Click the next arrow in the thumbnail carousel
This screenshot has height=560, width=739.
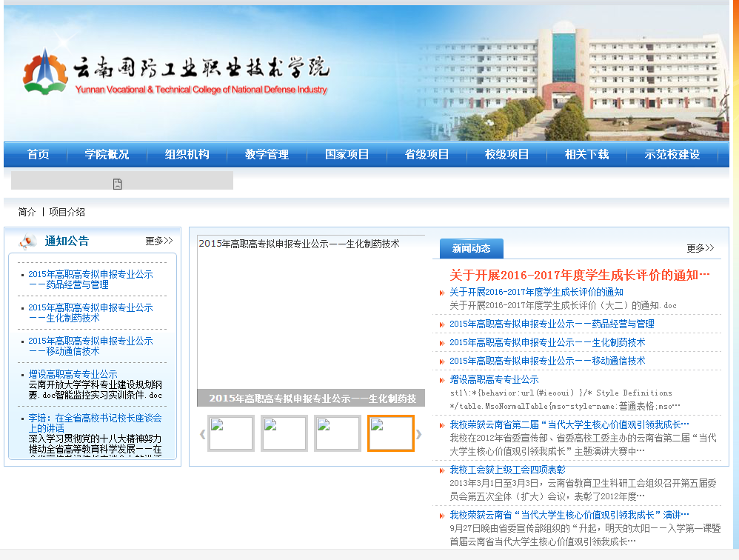418,434
